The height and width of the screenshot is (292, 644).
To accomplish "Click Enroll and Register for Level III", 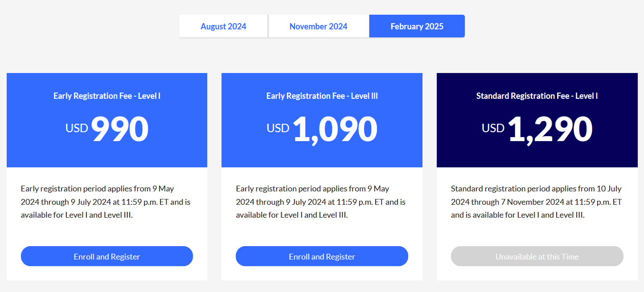I will (322, 256).
